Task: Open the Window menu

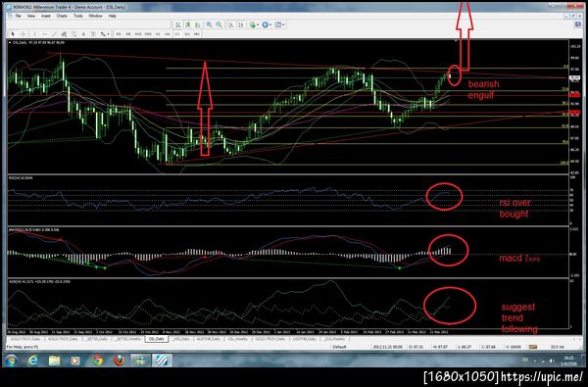Action: click(x=95, y=16)
